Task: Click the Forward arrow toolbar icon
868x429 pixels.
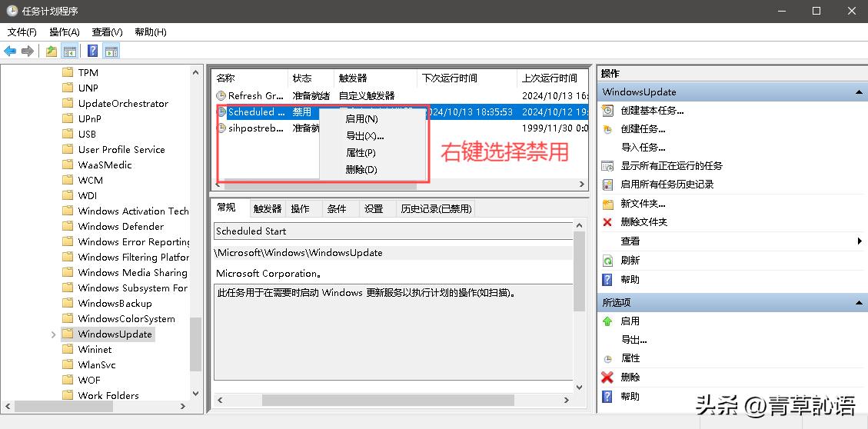Action: [27, 52]
